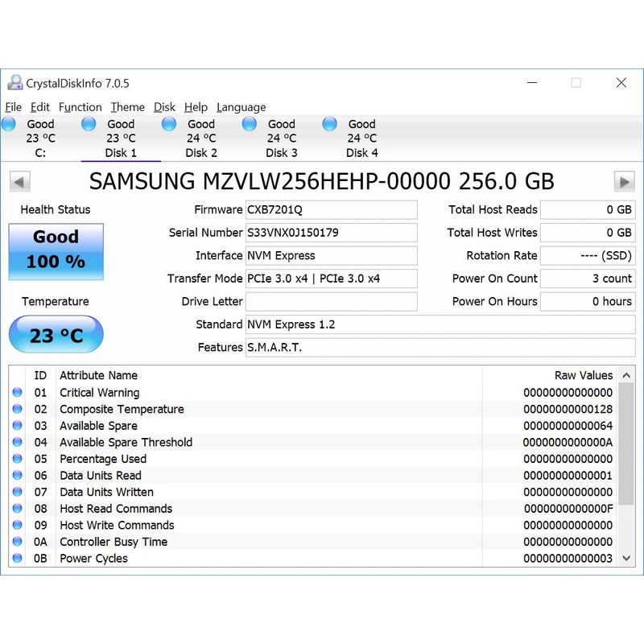Click status dot for Host Read Commands
The height and width of the screenshot is (644, 644).
pyautogui.click(x=17, y=509)
